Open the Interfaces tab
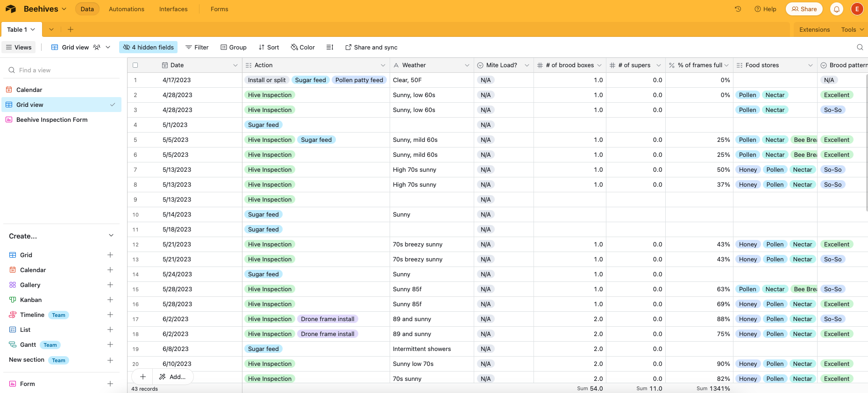868x393 pixels. [x=173, y=9]
